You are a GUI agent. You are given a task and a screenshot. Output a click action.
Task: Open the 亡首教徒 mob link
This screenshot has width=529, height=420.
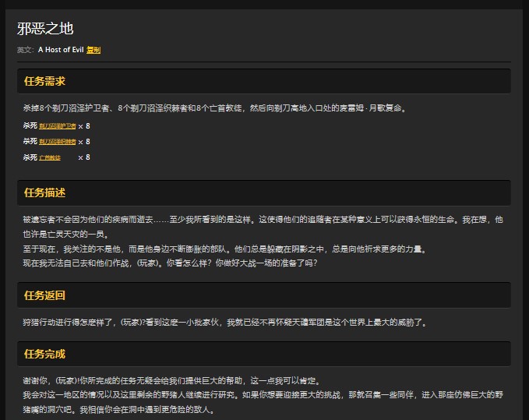(x=50, y=157)
